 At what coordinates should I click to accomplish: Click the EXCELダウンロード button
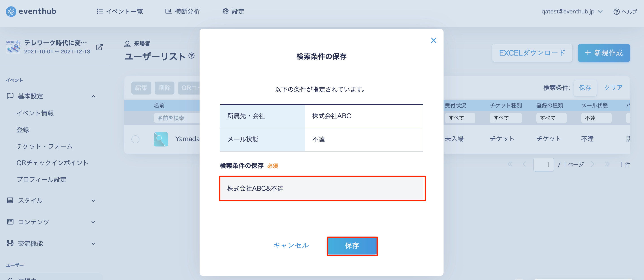tap(532, 53)
